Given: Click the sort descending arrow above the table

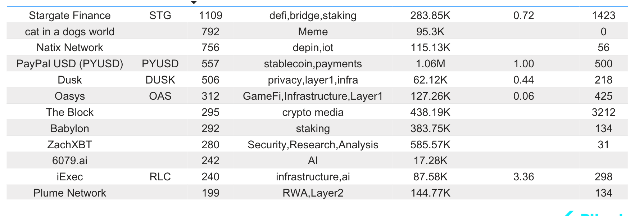Looking at the screenshot, I should coord(194,3).
